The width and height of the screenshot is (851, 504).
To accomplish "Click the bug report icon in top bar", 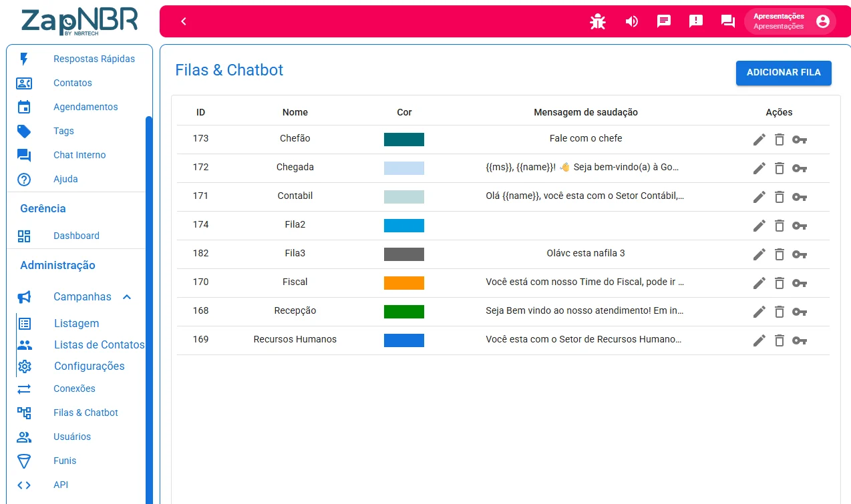I will 598,21.
